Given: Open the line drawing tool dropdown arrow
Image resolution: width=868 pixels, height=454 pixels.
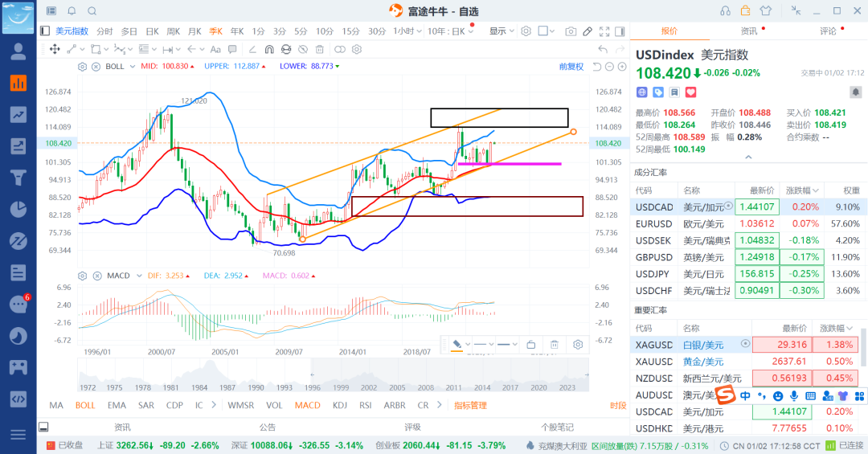Looking at the screenshot, I should (x=83, y=49).
